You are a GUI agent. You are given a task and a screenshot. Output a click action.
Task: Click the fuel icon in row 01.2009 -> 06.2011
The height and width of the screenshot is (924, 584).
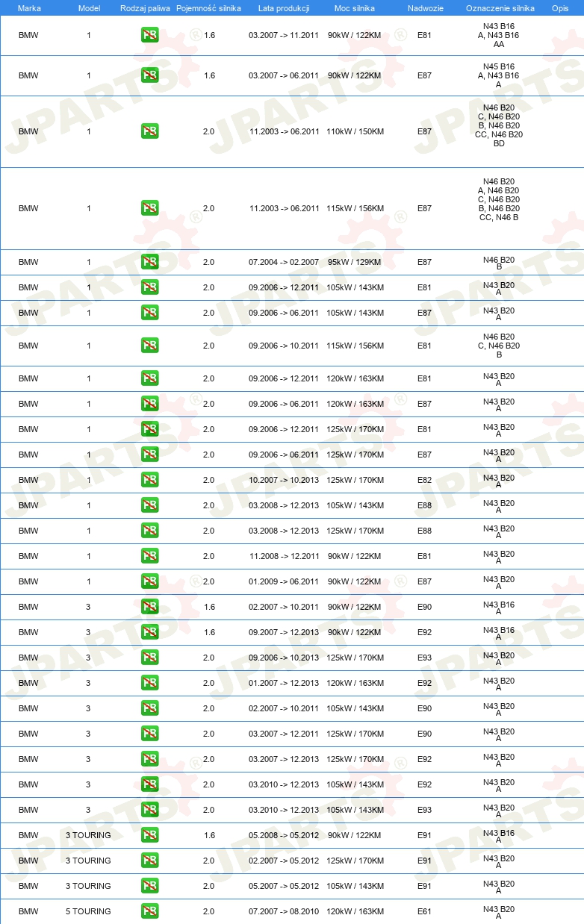[149, 581]
